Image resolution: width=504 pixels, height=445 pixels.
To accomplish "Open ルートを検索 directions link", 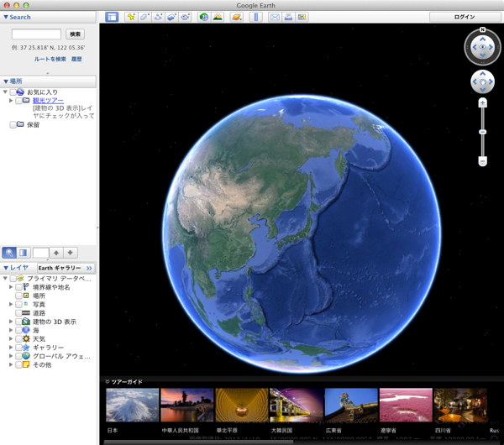I will tap(50, 59).
